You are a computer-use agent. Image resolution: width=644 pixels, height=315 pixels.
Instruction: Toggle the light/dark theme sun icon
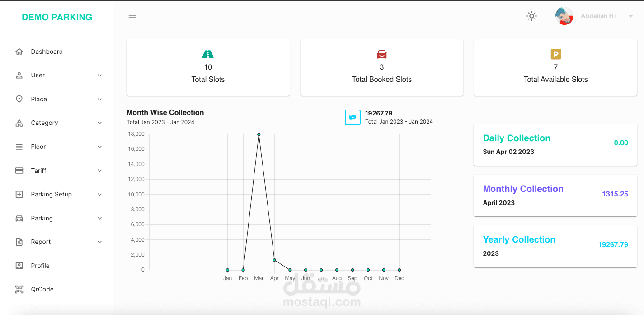click(x=531, y=16)
